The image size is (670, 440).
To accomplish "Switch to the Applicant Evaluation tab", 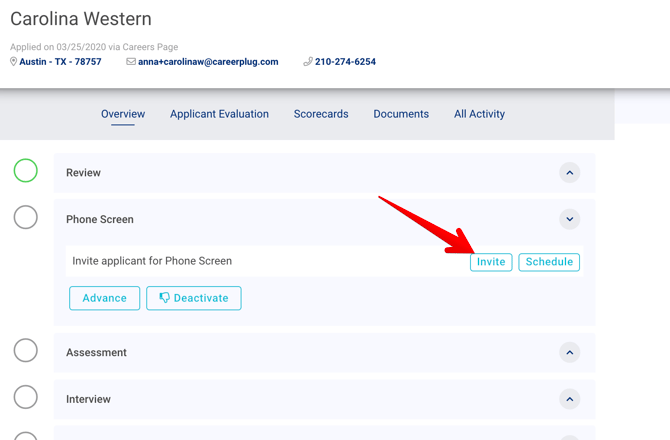I will point(219,114).
